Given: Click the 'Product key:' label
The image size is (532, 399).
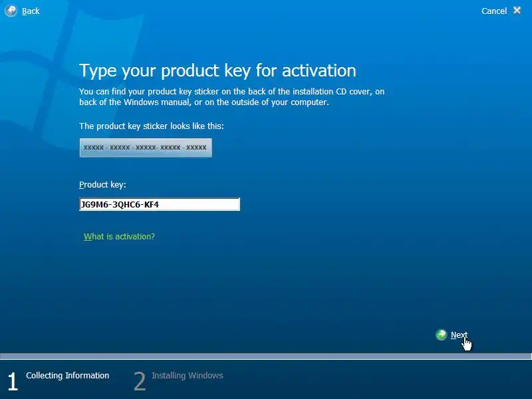Looking at the screenshot, I should click(102, 185).
